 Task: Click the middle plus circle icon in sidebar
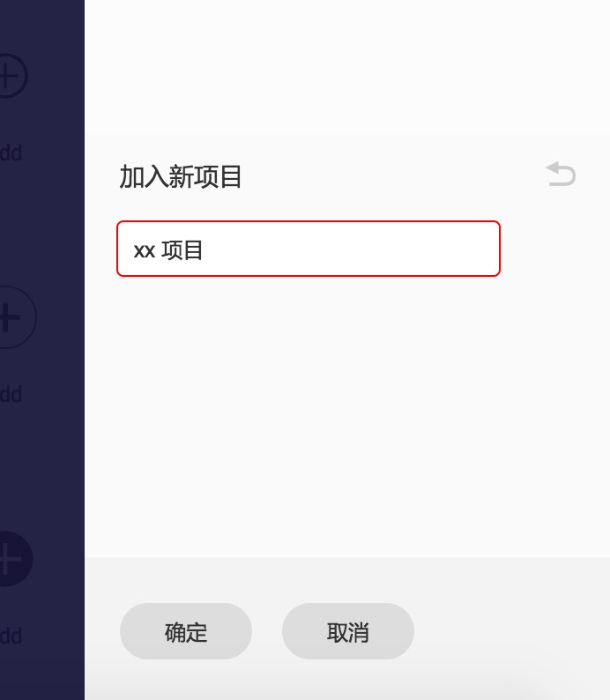coord(14,317)
